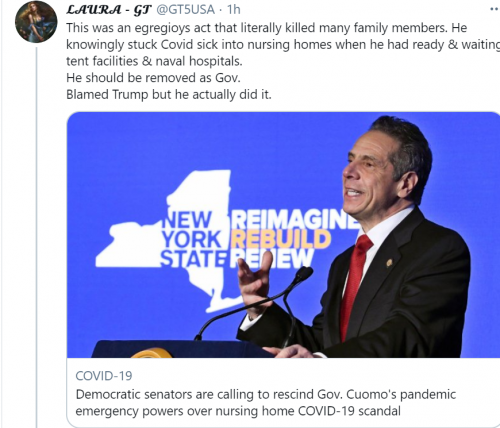Open the LAURA - GT profile avatar
The width and height of the screenshot is (500, 428).
coord(36,22)
